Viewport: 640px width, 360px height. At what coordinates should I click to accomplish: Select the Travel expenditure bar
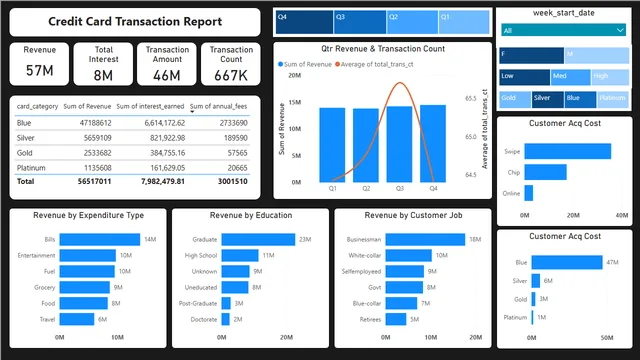[77, 319]
